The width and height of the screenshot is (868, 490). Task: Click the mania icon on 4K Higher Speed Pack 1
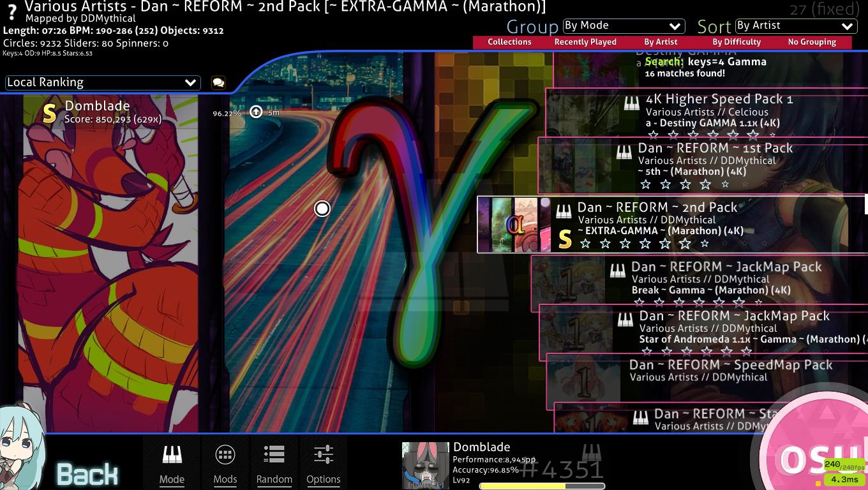631,103
